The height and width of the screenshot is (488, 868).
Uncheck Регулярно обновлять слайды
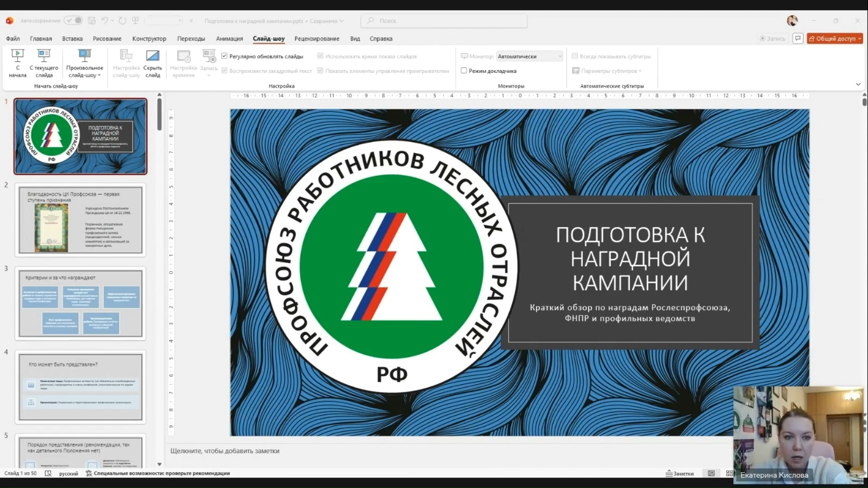[x=225, y=56]
